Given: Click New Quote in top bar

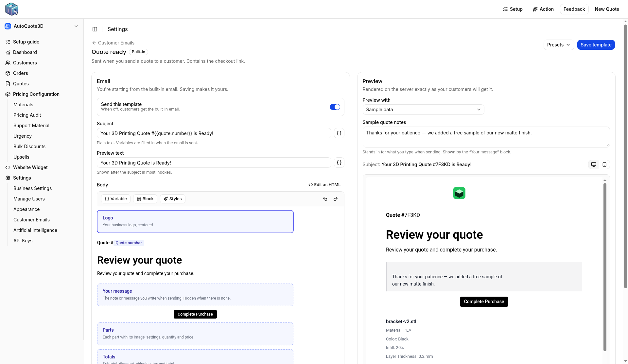Looking at the screenshot, I should coord(607,9).
